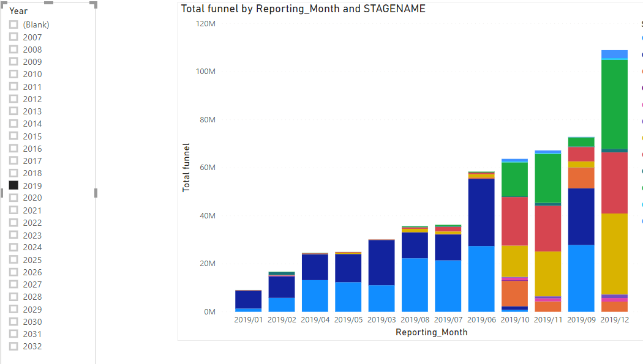
Task: Tick the 2007 year checkbox
Action: (x=13, y=37)
